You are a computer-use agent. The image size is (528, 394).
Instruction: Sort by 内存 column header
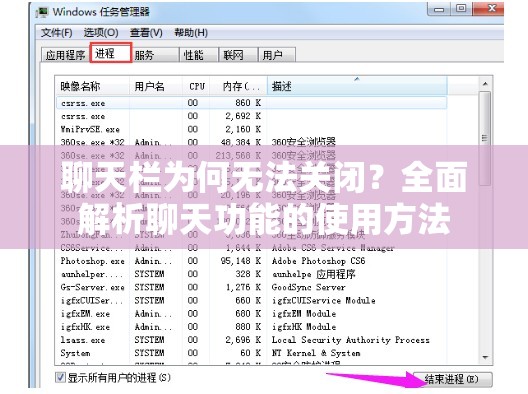pos(238,86)
